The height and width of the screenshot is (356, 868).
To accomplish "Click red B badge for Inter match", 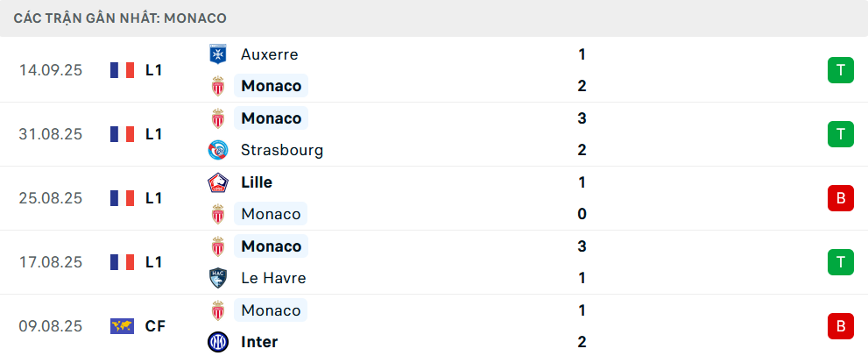I will click(x=840, y=326).
